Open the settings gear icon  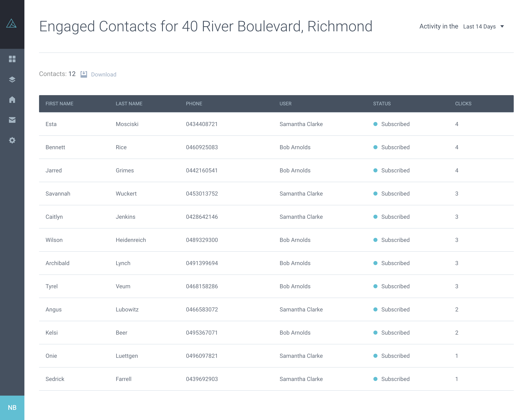[12, 140]
